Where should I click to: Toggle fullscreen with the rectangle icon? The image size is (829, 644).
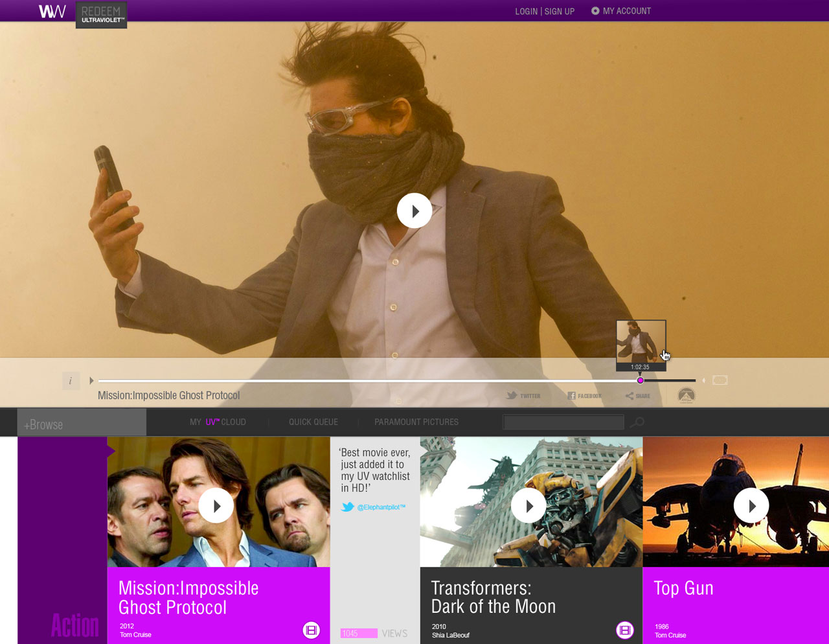(x=720, y=380)
